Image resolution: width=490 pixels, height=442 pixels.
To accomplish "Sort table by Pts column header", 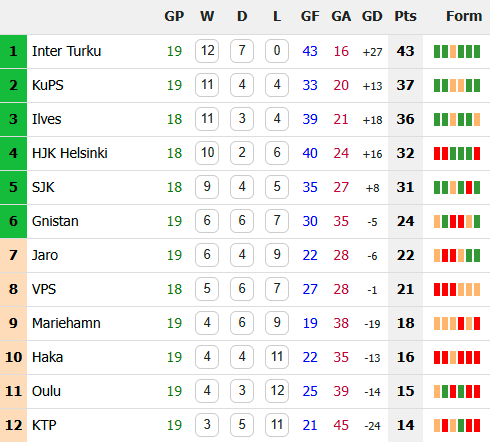I will (x=405, y=16).
